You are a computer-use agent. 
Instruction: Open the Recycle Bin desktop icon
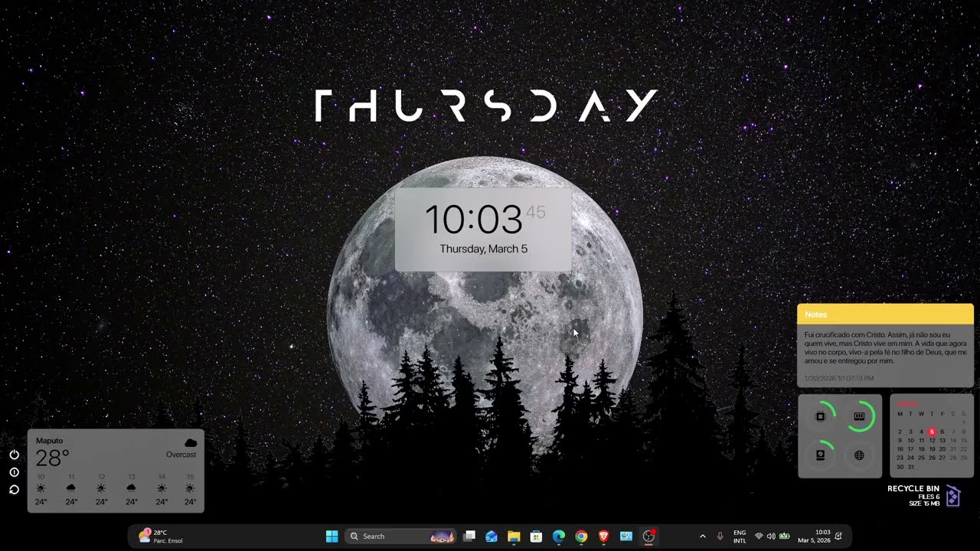coord(952,496)
